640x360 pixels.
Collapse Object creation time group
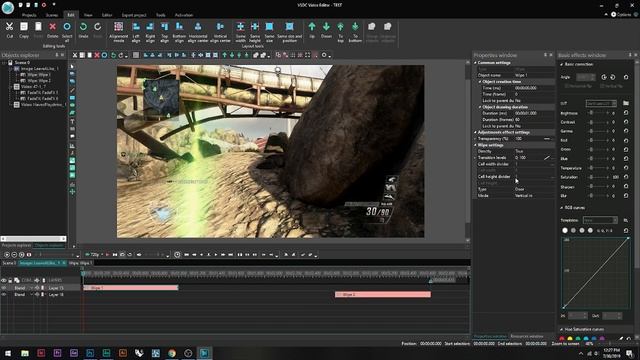(480, 82)
